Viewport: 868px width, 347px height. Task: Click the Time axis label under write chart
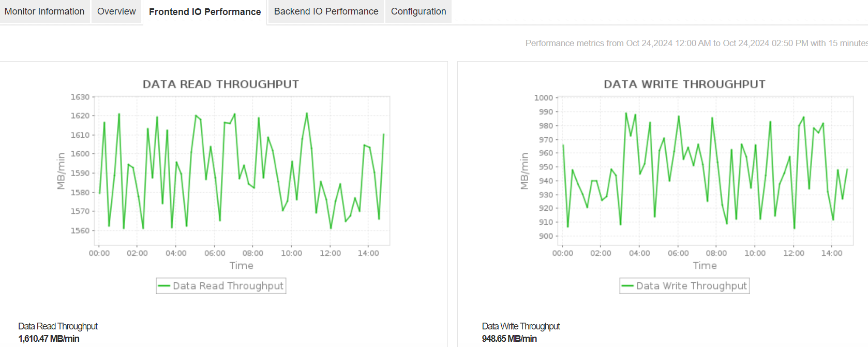click(705, 266)
